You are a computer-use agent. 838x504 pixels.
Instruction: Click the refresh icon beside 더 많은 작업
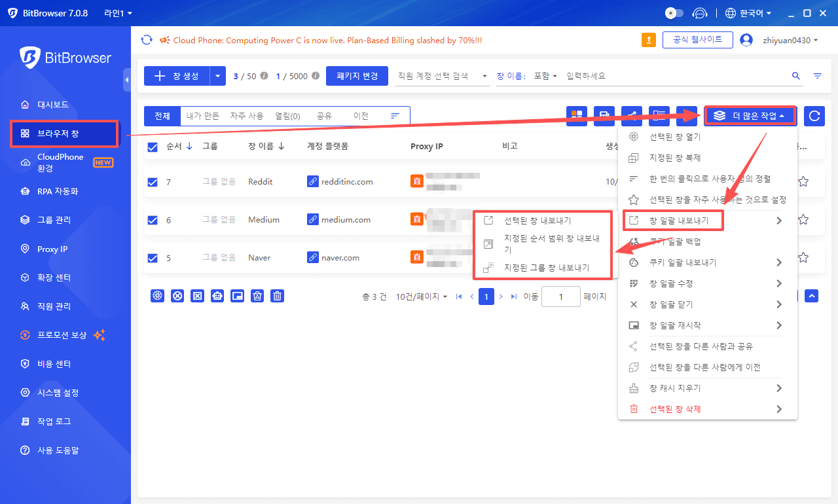(814, 116)
